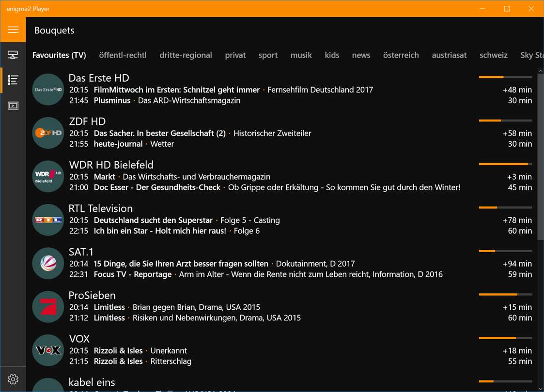This screenshot has width=544, height=392.
Task: Click '+48 min' remaining time
Action: [517, 90]
